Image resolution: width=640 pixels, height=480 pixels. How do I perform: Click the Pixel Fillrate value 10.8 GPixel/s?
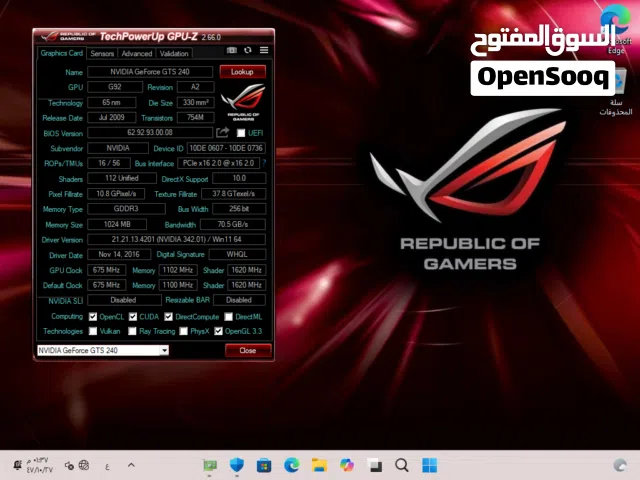pyautogui.click(x=116, y=193)
